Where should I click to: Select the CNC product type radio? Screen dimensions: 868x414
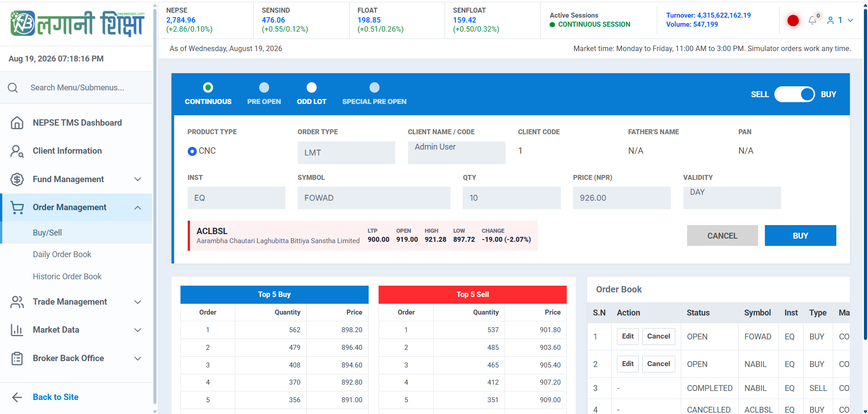coord(192,151)
